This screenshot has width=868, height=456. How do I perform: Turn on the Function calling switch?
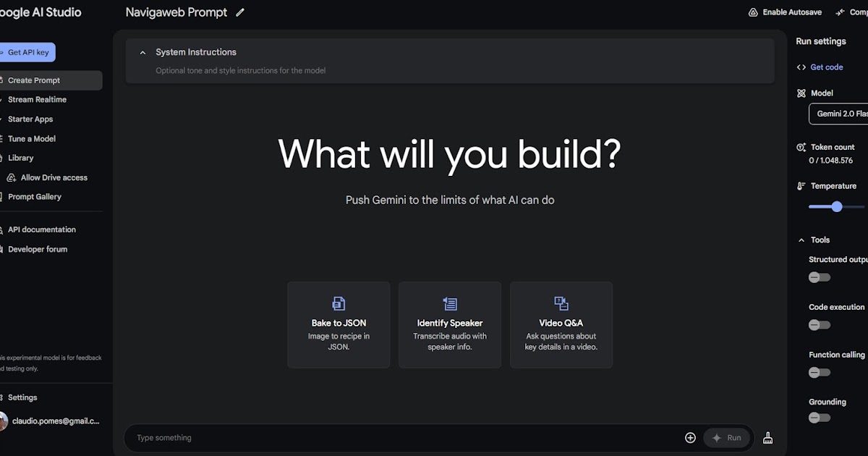coord(820,373)
